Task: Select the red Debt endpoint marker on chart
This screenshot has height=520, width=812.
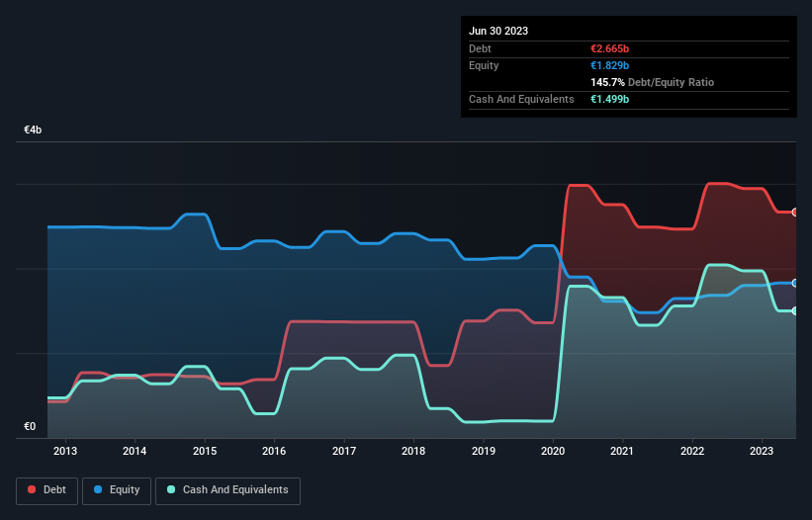Action: pos(795,213)
